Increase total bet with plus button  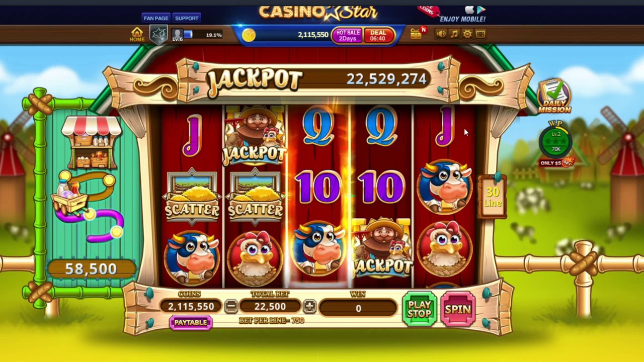pyautogui.click(x=309, y=306)
